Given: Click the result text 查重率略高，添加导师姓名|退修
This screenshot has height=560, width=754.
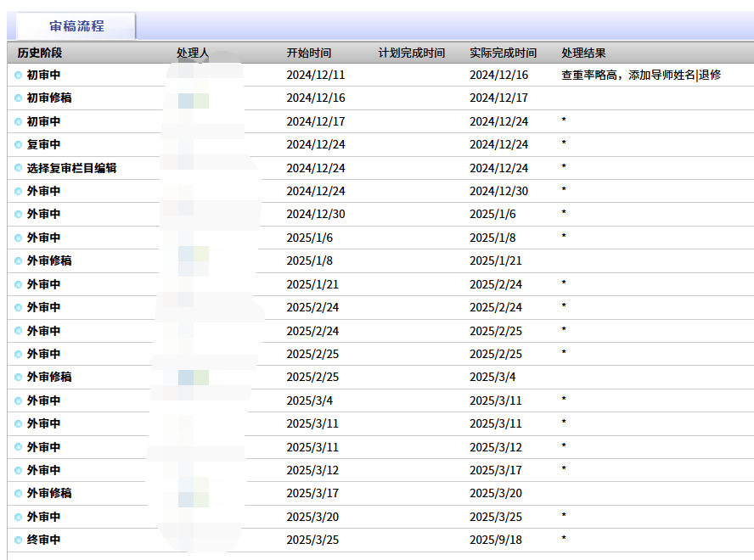Looking at the screenshot, I should [641, 75].
